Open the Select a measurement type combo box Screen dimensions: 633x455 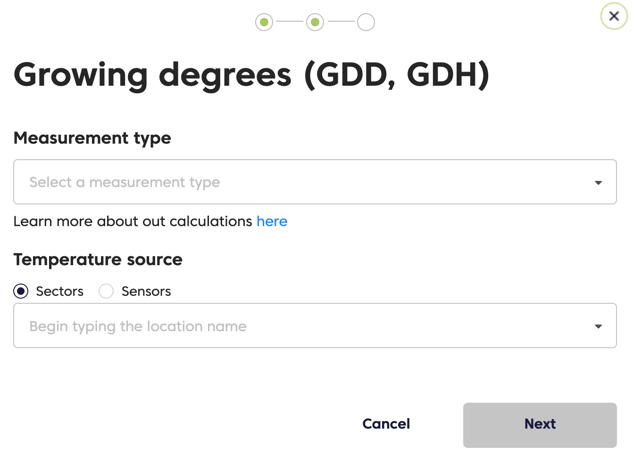(315, 182)
